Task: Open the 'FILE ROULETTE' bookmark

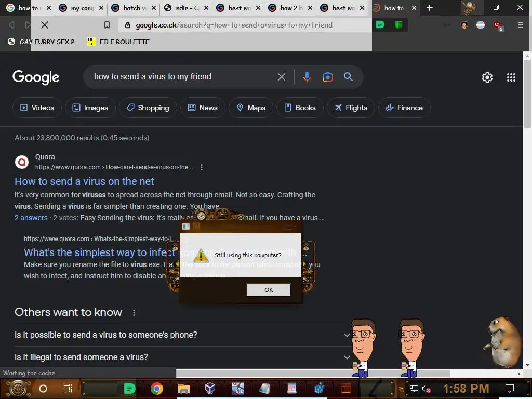Action: coord(118,42)
